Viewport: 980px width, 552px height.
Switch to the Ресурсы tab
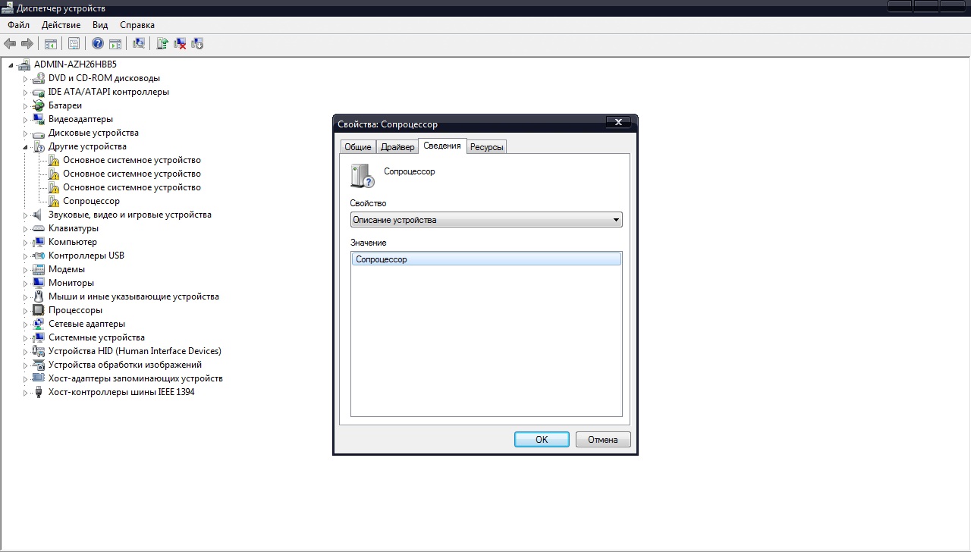tap(486, 147)
